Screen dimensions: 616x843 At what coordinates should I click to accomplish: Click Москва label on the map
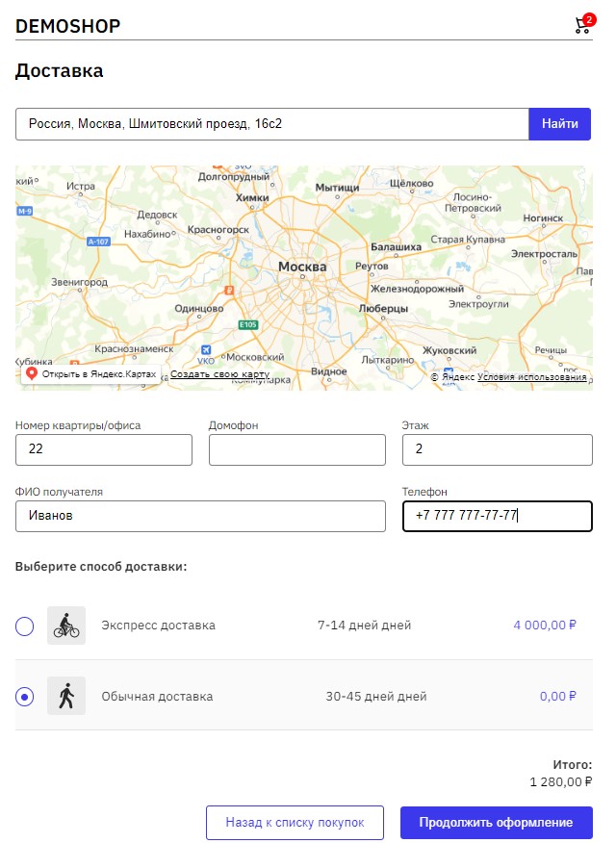pos(302,267)
